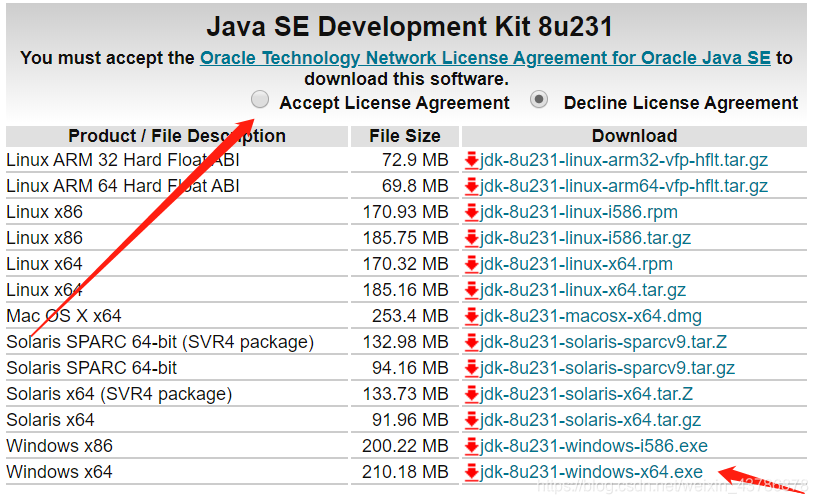Click the download arrow icon beside solaris-x64.tar.gz

tap(472, 420)
